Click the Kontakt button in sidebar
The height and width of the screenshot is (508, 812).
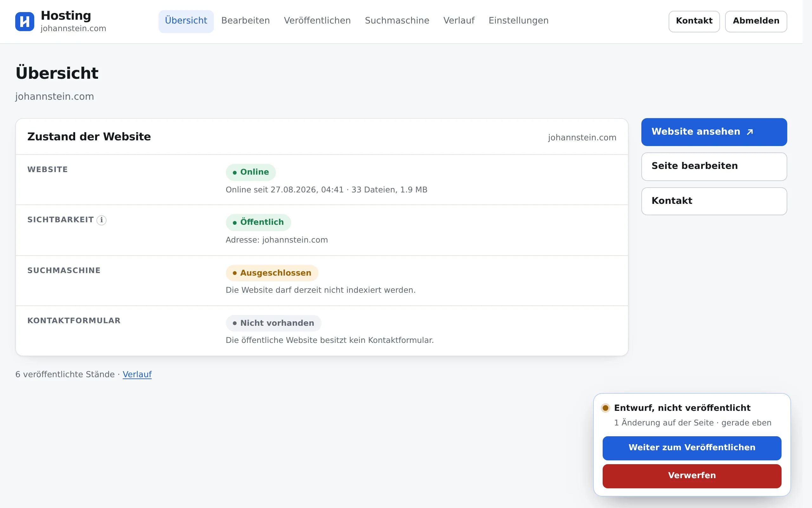(714, 201)
